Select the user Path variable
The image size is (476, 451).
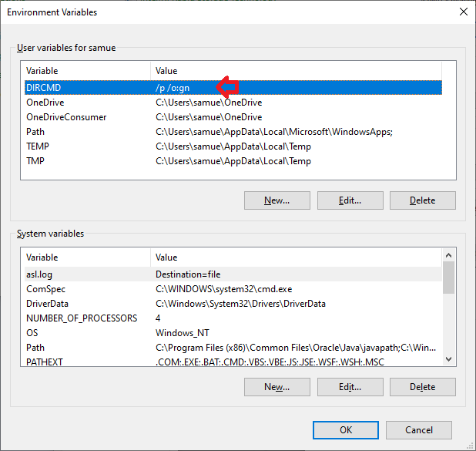click(x=233, y=132)
